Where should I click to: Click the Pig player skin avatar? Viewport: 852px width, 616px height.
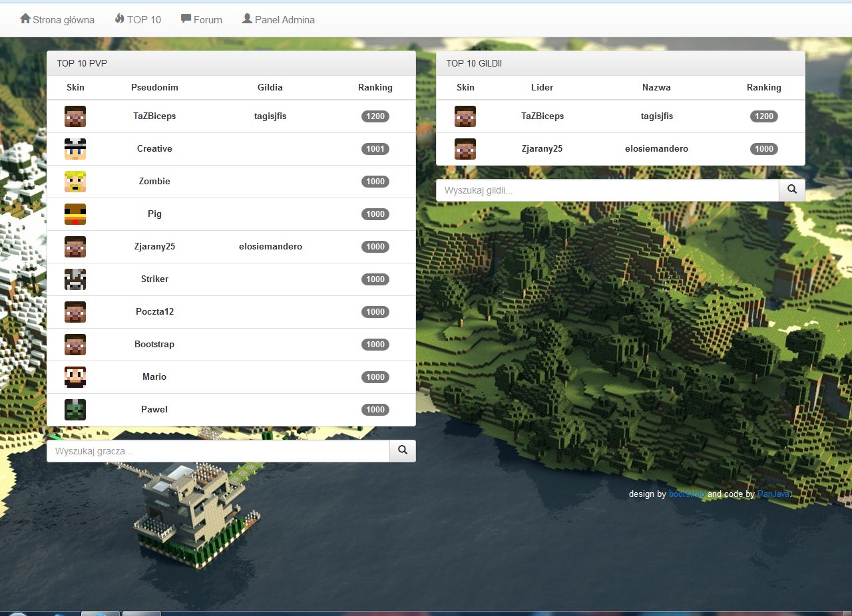[x=75, y=214]
